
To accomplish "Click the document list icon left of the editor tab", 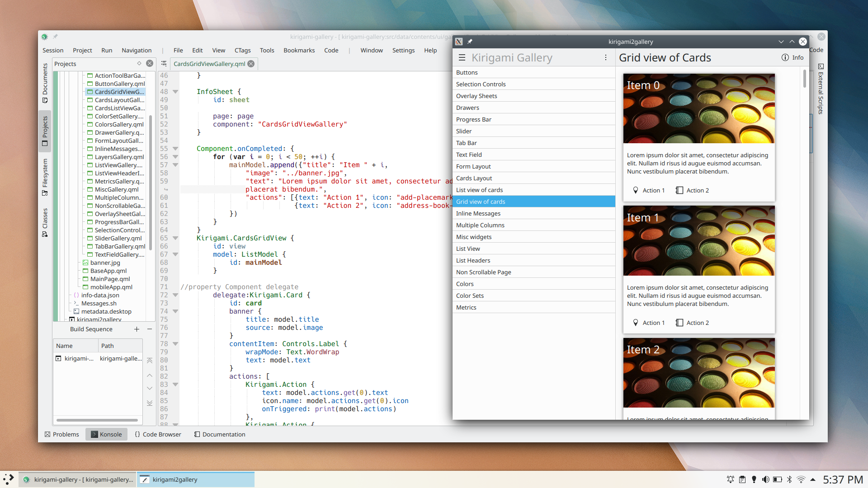I will coord(164,64).
